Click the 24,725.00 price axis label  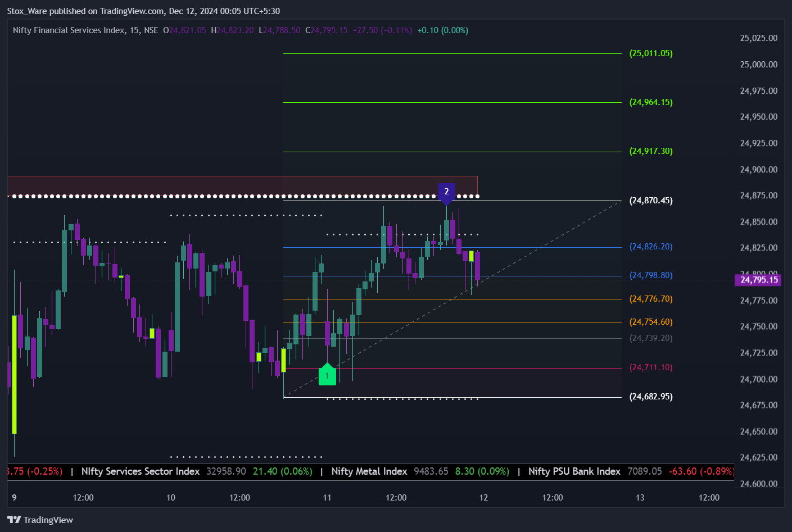pyautogui.click(x=759, y=353)
